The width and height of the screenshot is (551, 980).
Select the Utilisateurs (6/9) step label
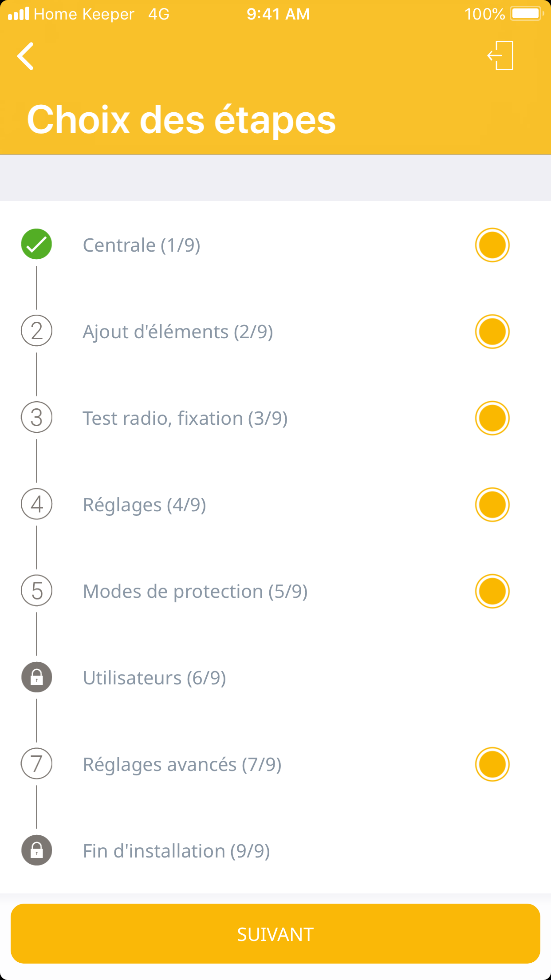tap(154, 678)
